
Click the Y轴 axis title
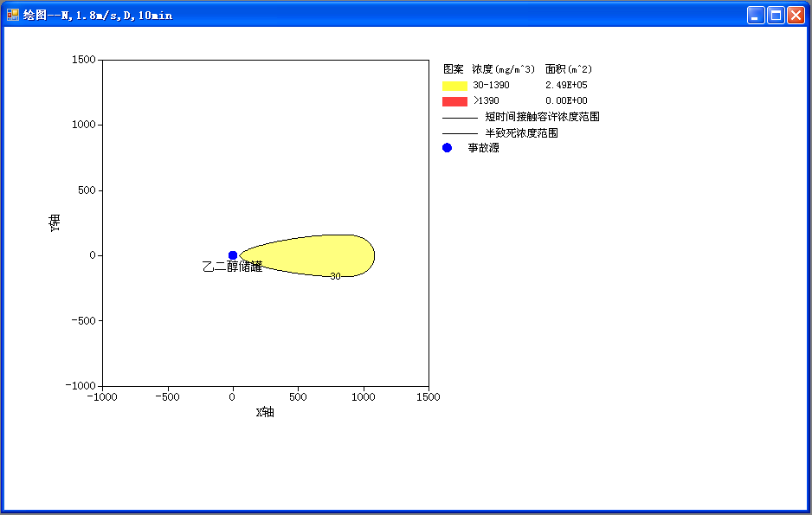point(55,222)
